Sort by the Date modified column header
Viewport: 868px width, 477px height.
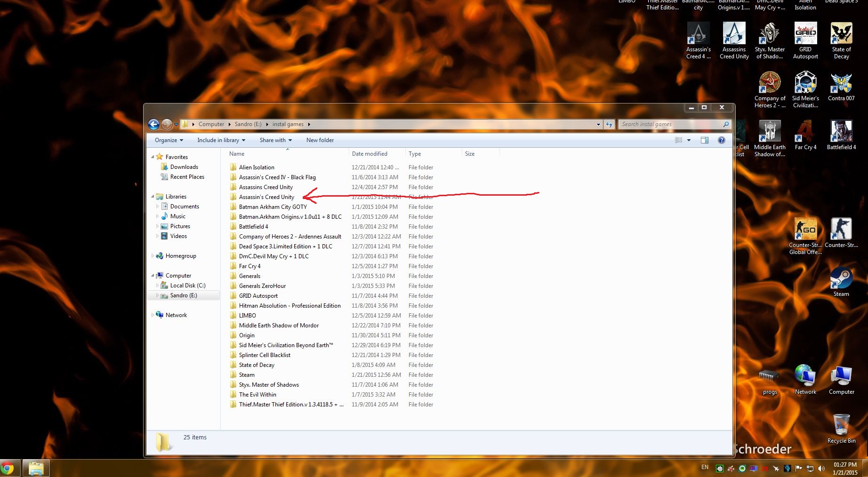coord(377,154)
